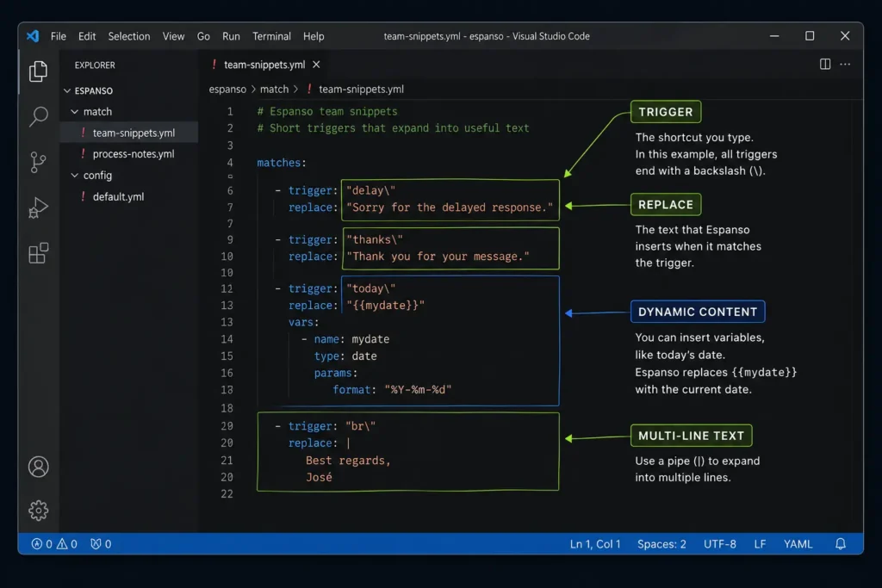Open the Accounts icon in activity bar

click(x=38, y=467)
